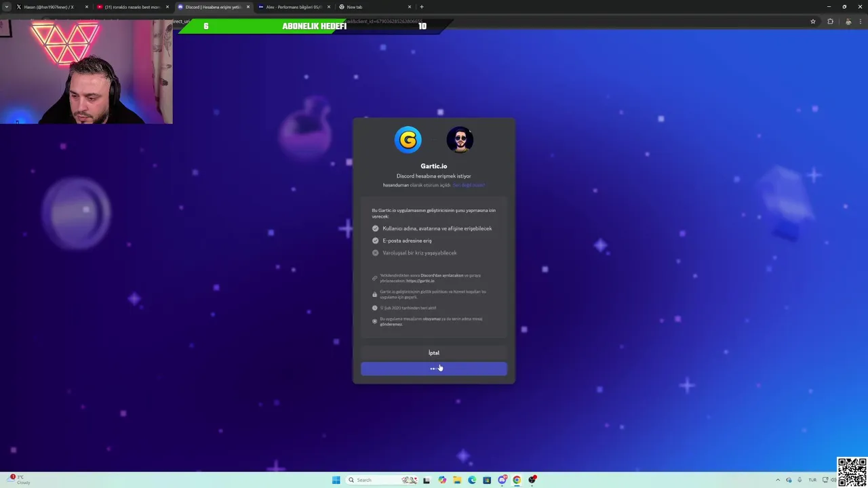Click the TUR keyboard language indicator

point(812,480)
